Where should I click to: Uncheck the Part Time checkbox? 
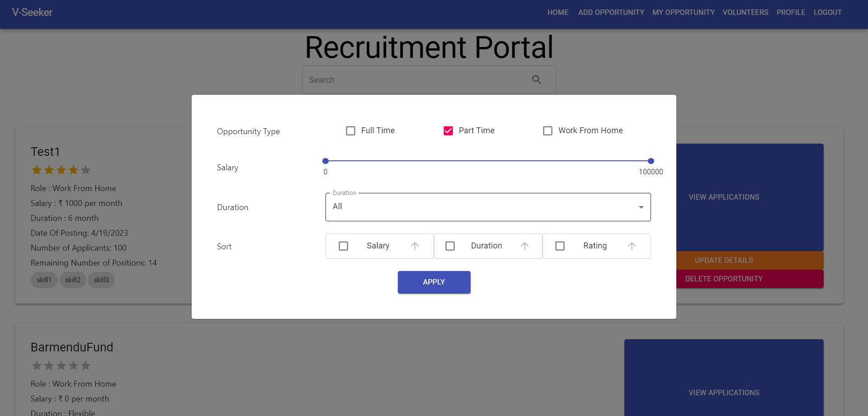pos(448,131)
